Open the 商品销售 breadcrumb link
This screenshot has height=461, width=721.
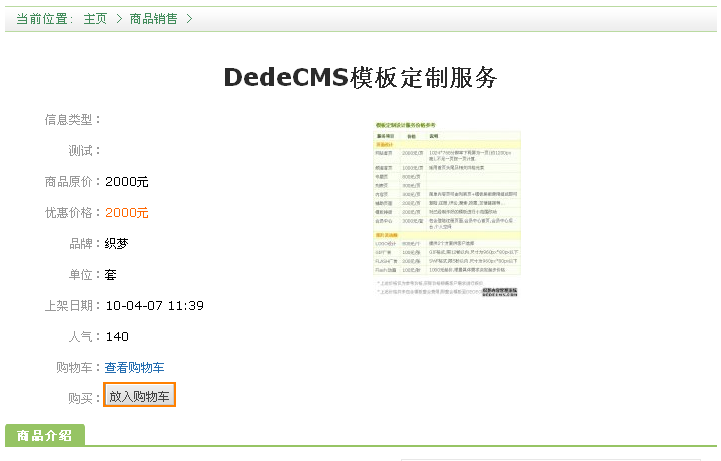[155, 19]
